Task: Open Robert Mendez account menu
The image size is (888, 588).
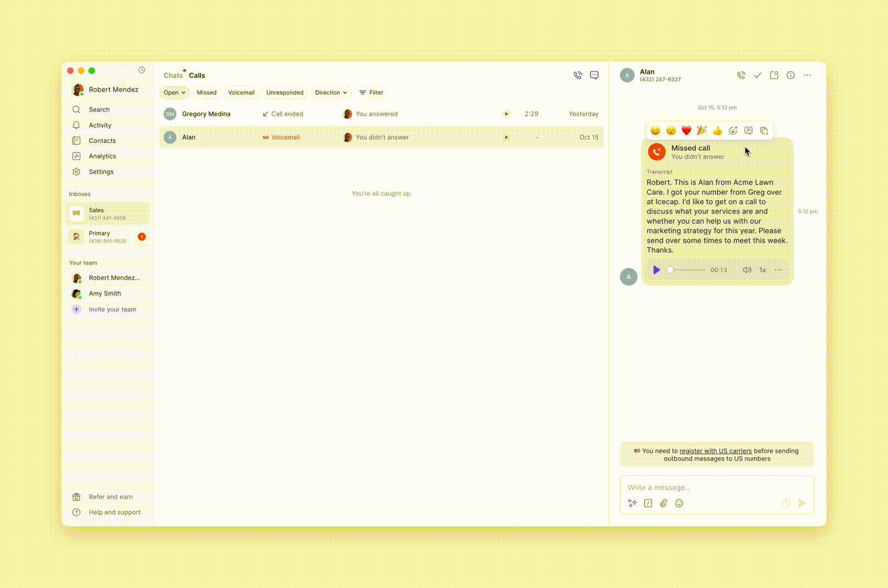Action: pyautogui.click(x=105, y=90)
